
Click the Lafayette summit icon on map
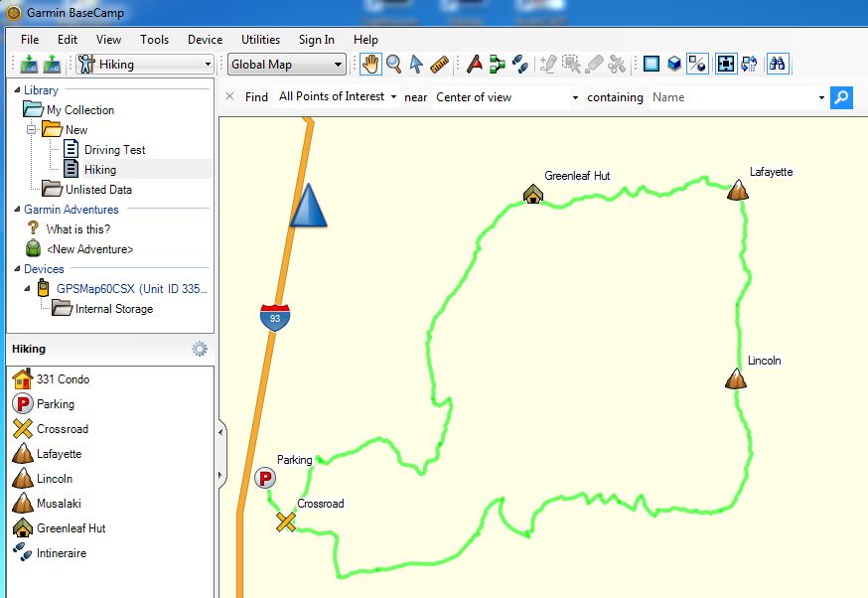pyautogui.click(x=737, y=190)
